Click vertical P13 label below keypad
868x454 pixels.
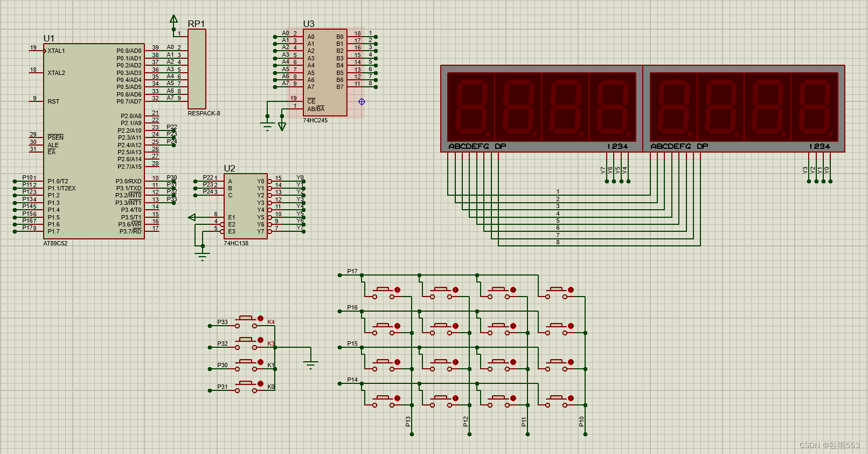pyautogui.click(x=408, y=422)
